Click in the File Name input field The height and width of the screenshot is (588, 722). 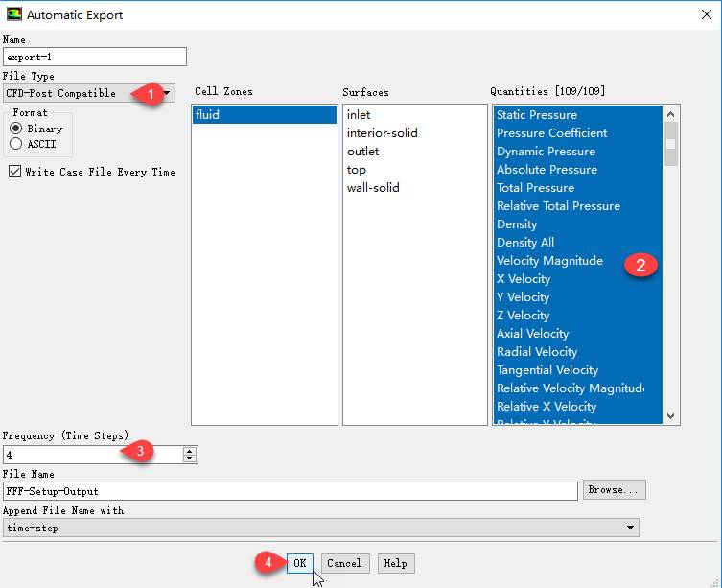[288, 491]
